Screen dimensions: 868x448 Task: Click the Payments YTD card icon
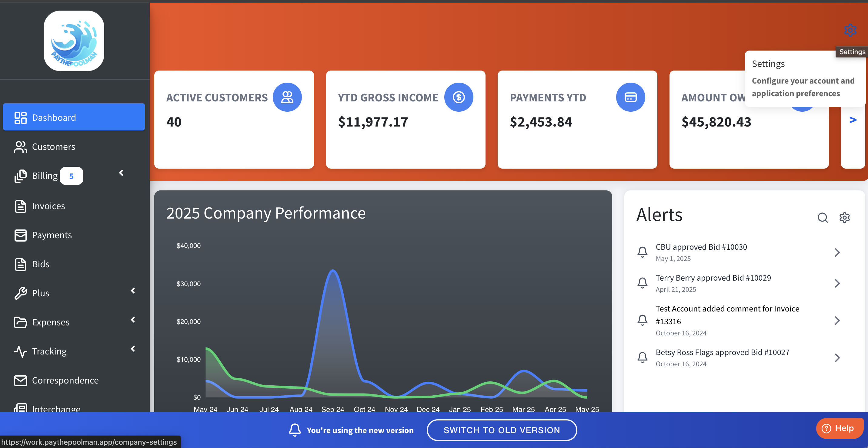point(630,97)
